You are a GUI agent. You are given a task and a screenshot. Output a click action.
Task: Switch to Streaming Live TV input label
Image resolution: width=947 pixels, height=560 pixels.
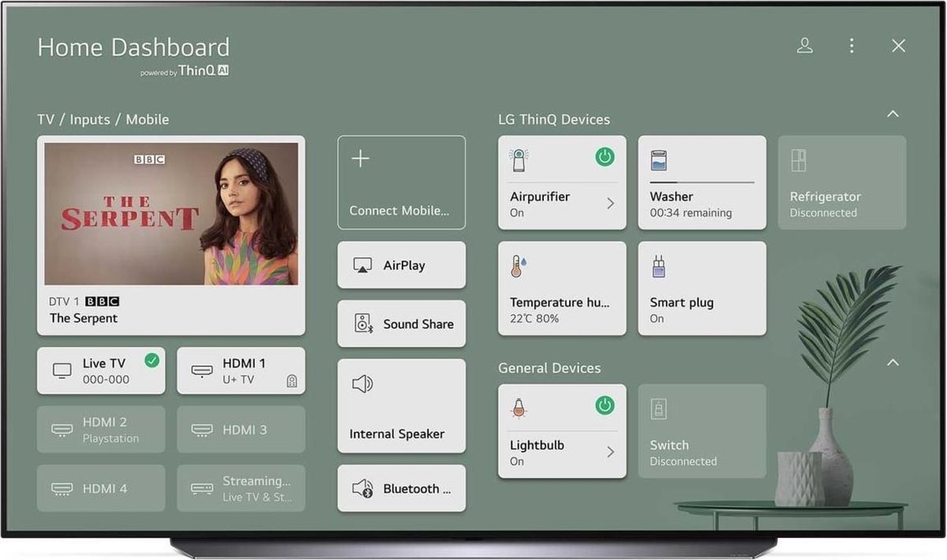point(257,488)
